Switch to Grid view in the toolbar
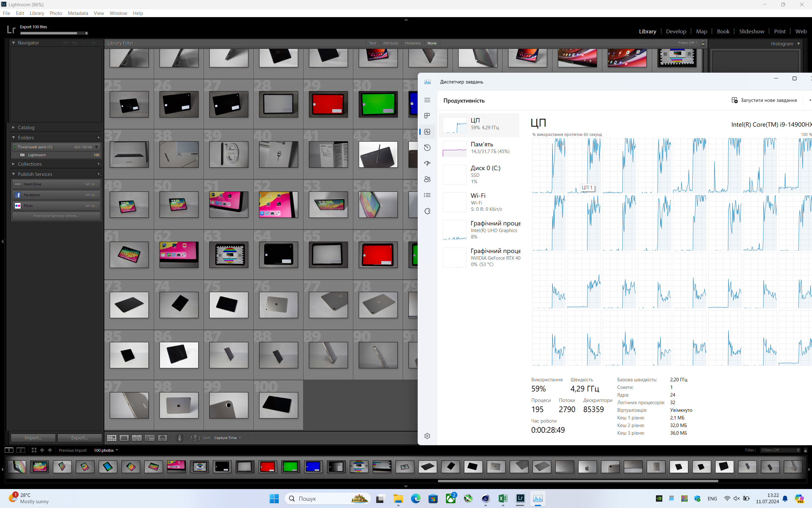The height and width of the screenshot is (508, 812). (x=112, y=438)
